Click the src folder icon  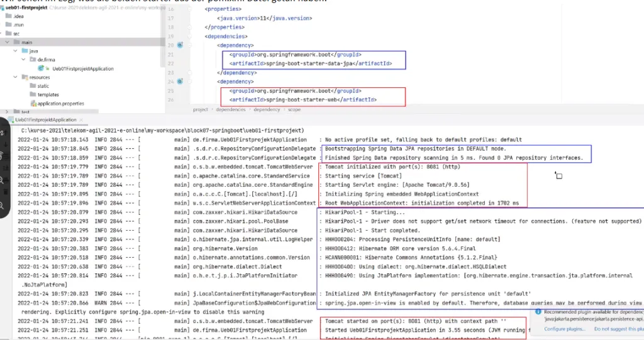(x=8, y=33)
